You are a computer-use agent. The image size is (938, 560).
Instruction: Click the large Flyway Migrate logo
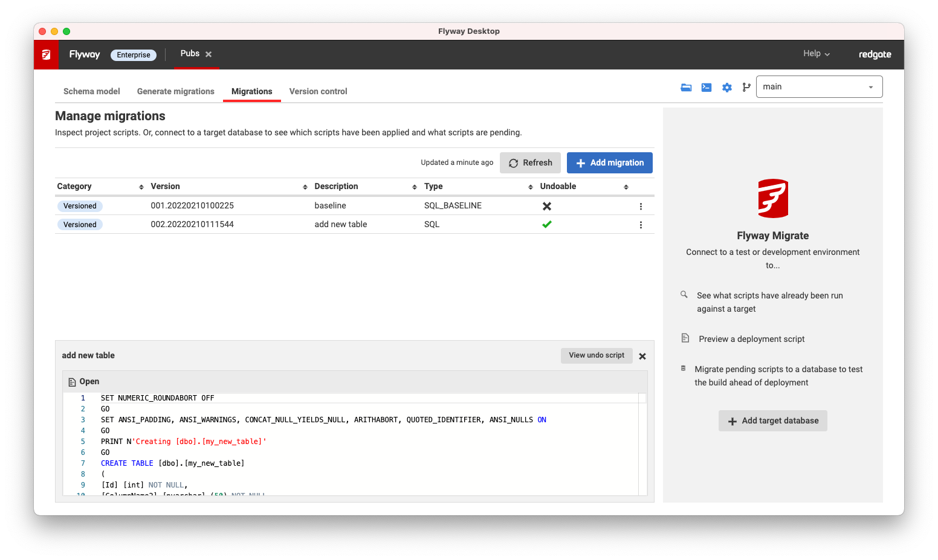tap(773, 198)
